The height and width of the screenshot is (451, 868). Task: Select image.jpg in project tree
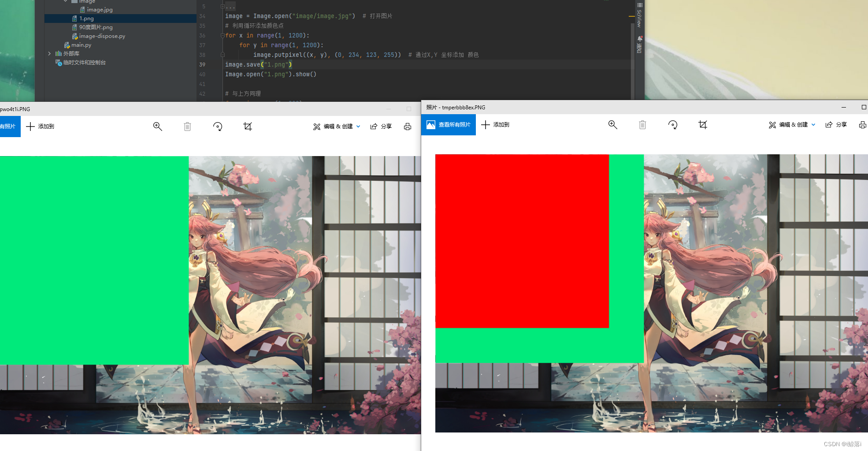click(x=96, y=10)
